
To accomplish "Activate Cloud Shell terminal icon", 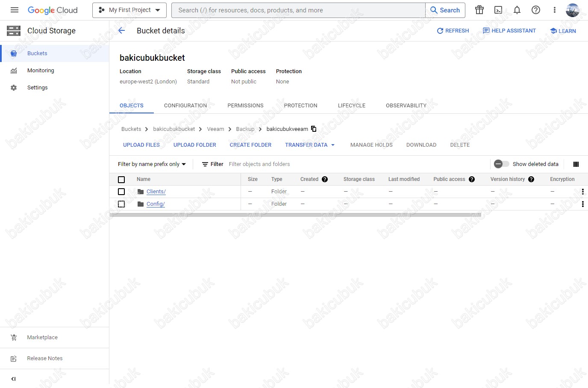I will pyautogui.click(x=498, y=10).
